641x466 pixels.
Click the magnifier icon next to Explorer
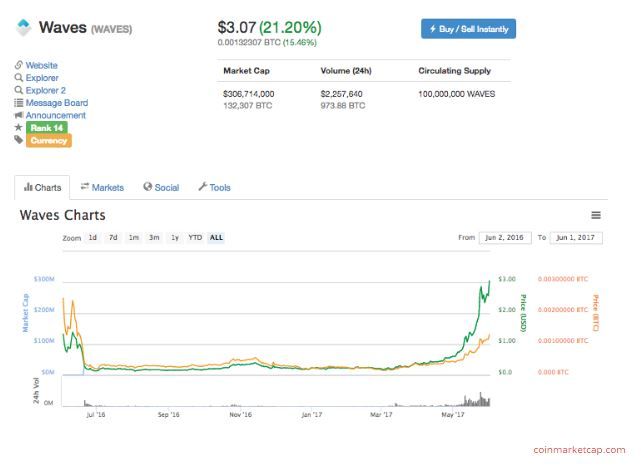[19, 78]
